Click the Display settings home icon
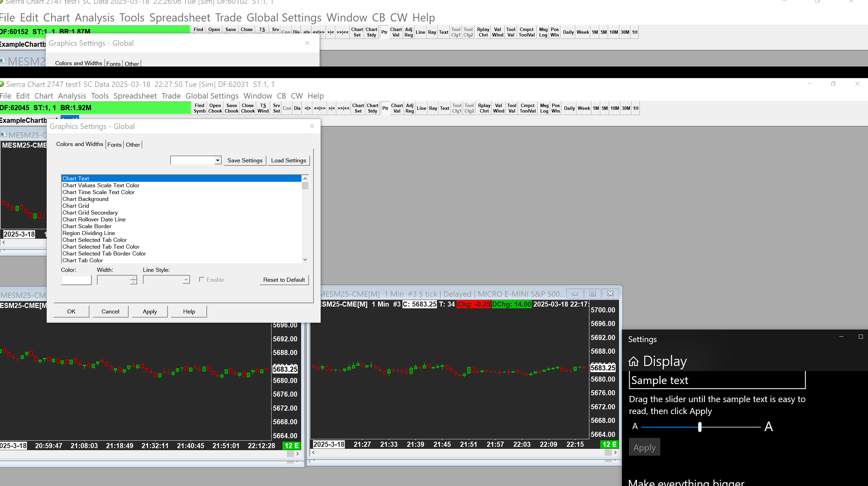Viewport: 868px width, 486px height. tap(633, 361)
